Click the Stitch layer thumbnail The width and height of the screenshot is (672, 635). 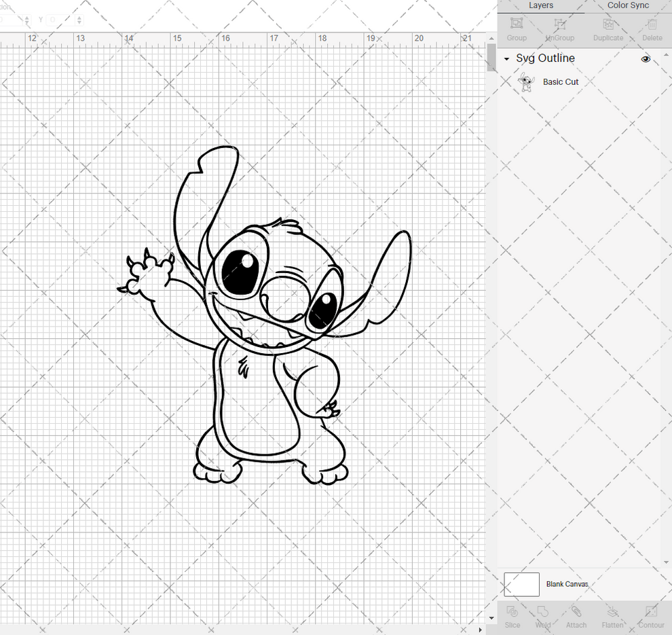pos(527,81)
